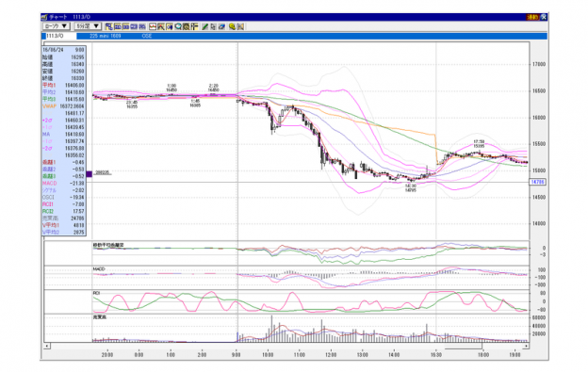588x372 pixels.
Task: Click the 1113/O ticker code field
Action: (60, 36)
